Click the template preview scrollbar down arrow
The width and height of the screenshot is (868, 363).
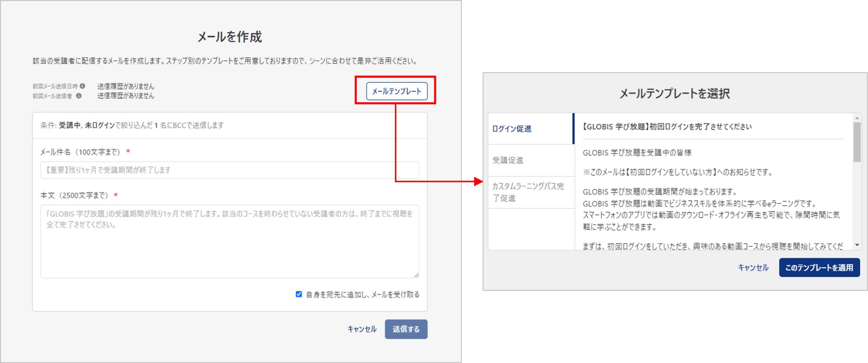click(x=857, y=245)
